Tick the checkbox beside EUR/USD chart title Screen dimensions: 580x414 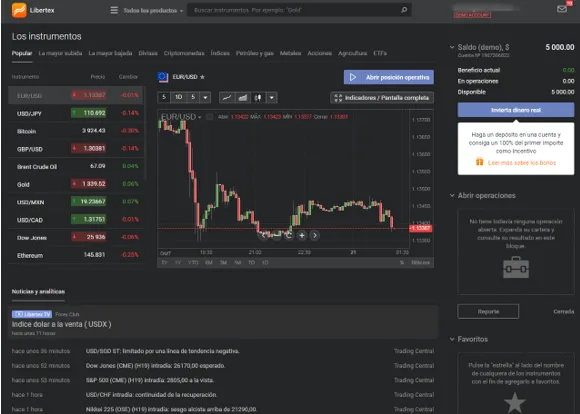tap(209, 117)
